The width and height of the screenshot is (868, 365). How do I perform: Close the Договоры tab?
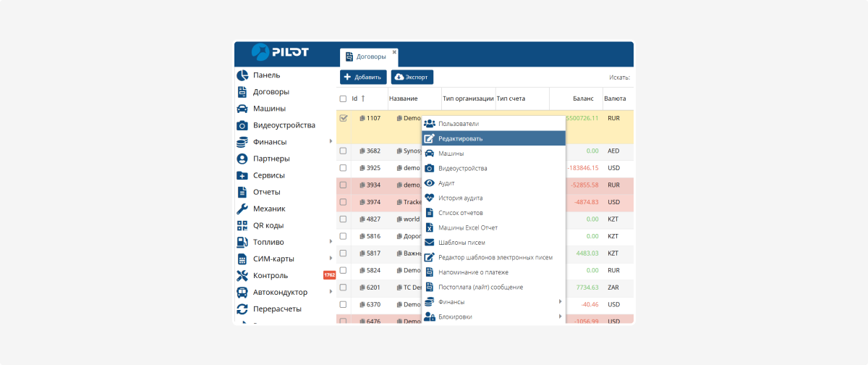pyautogui.click(x=394, y=51)
